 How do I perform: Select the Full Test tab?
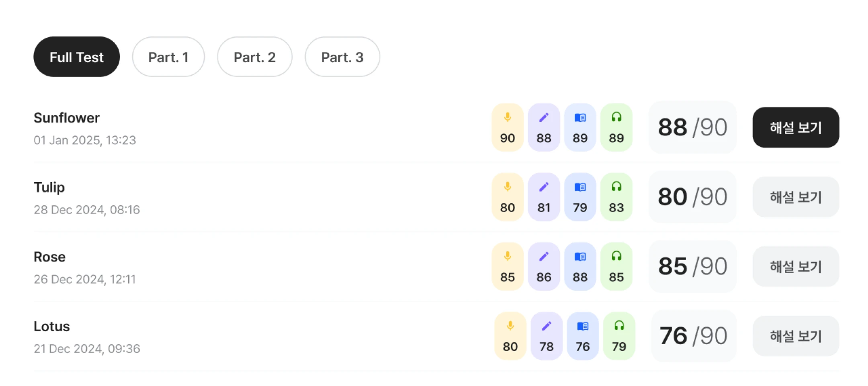click(76, 57)
